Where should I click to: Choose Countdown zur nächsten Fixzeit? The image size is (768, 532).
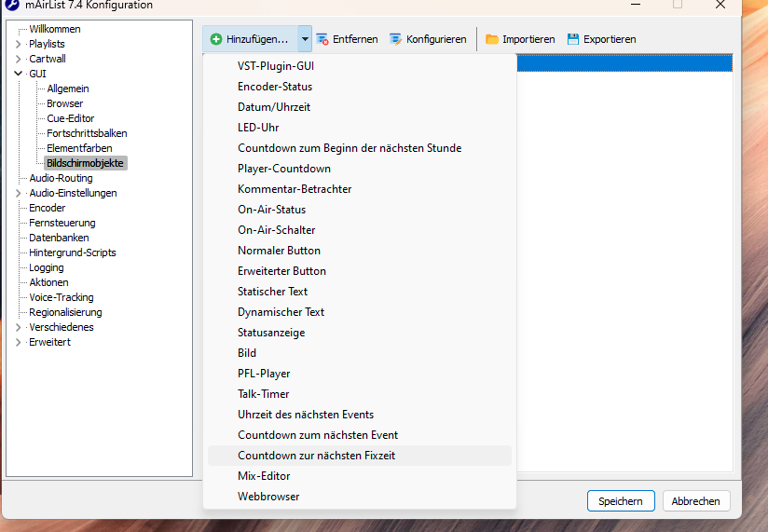tap(316, 456)
